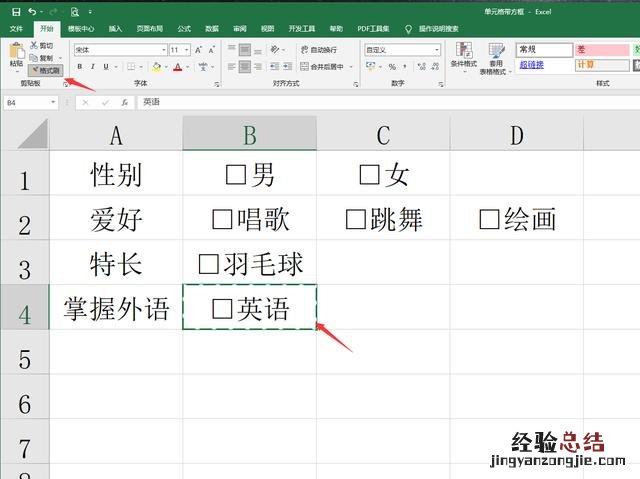Image resolution: width=640 pixels, height=479 pixels.
Task: Open the font name dropdown (宋体)
Action: tap(120, 49)
